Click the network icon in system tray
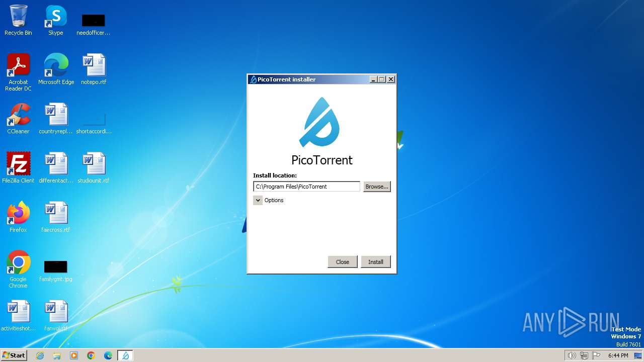Viewport: 644px width, 362px height. click(x=584, y=355)
